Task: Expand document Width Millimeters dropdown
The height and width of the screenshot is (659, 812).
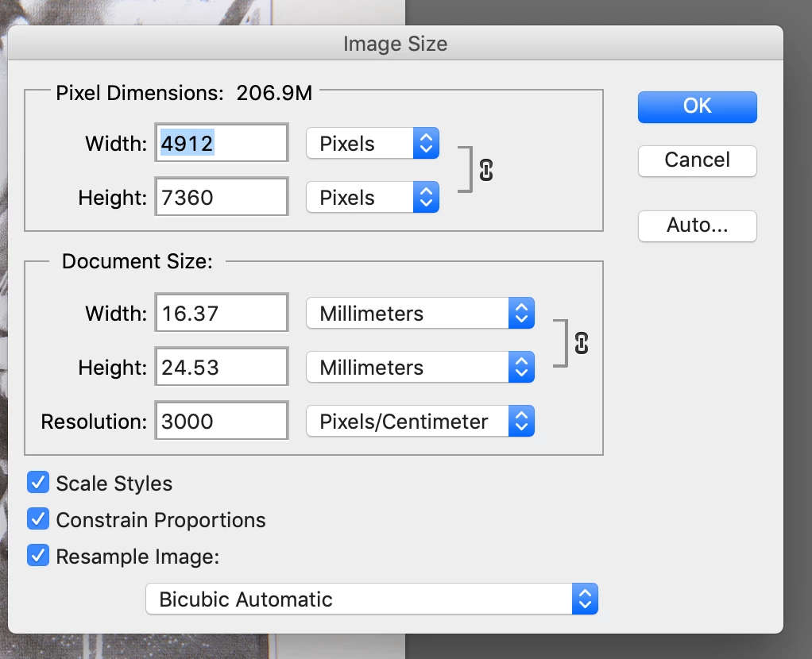Action: pos(420,314)
